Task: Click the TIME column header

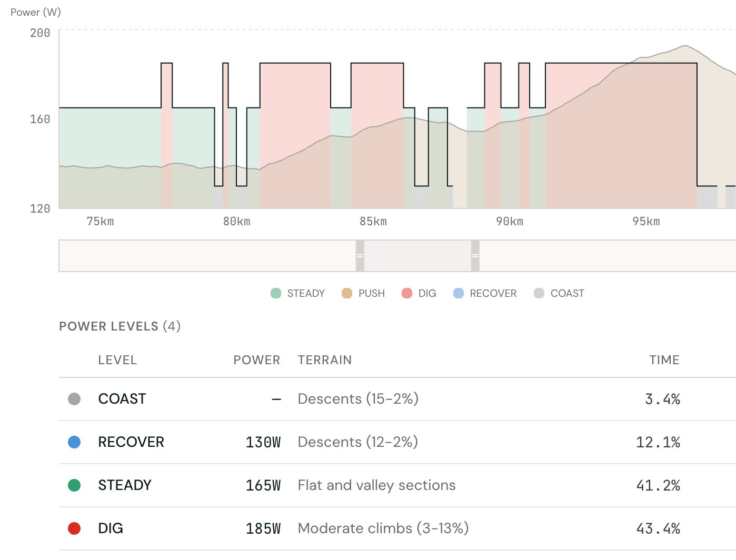Action: (x=664, y=360)
